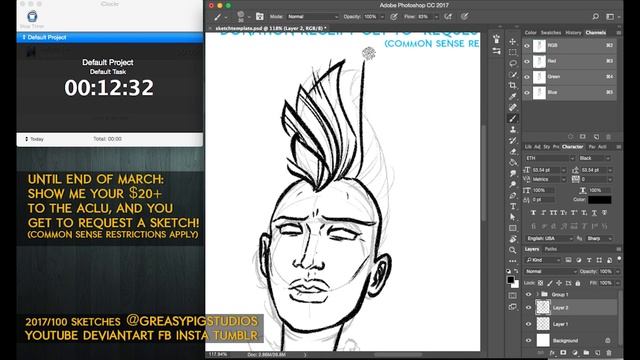Expand the Group 1 layer folder

click(x=538, y=294)
